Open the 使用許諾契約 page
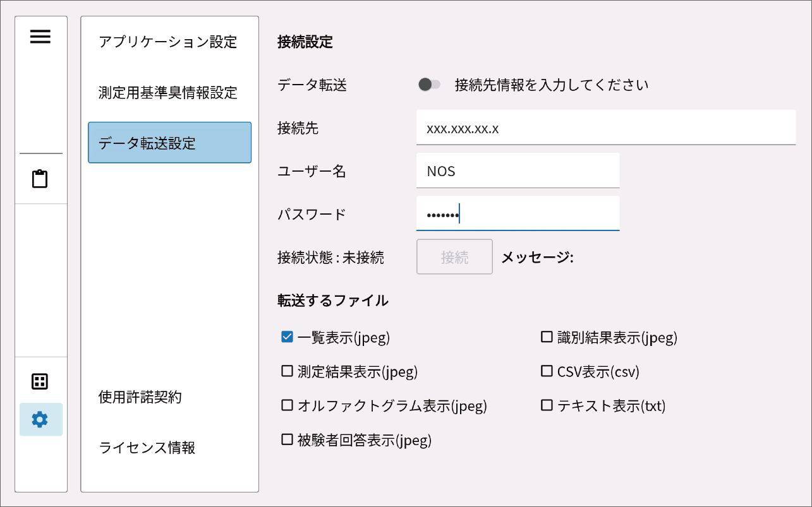 (x=140, y=397)
